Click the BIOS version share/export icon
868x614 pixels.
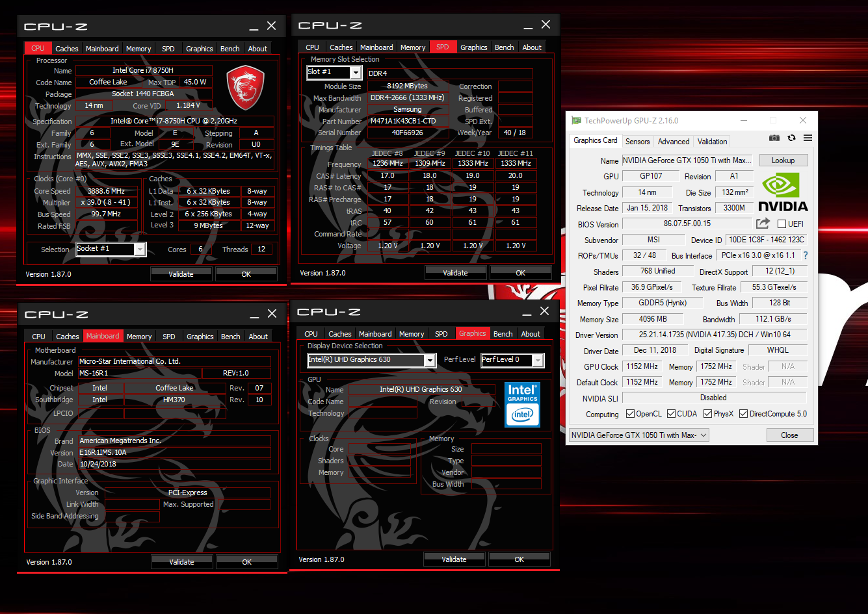(x=763, y=224)
